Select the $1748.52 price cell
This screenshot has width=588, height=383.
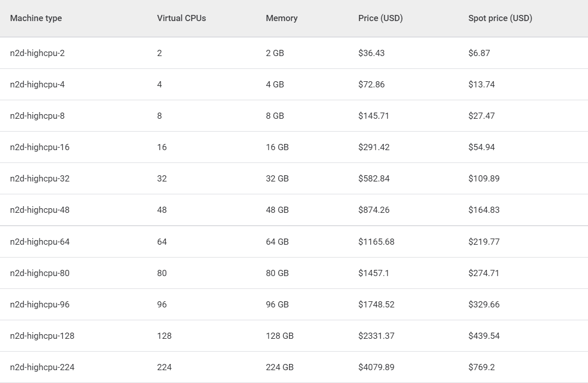coord(376,305)
